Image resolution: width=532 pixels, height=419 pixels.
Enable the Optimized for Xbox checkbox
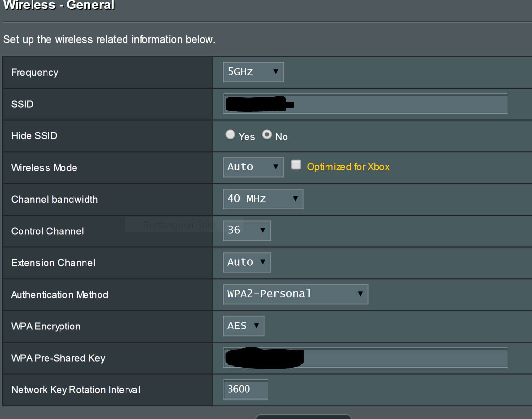(x=296, y=165)
